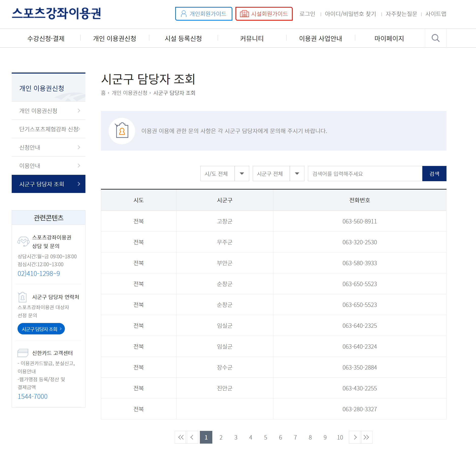Click the blue 시군구 담당자 조회 button
The height and width of the screenshot is (452, 476).
point(41,329)
